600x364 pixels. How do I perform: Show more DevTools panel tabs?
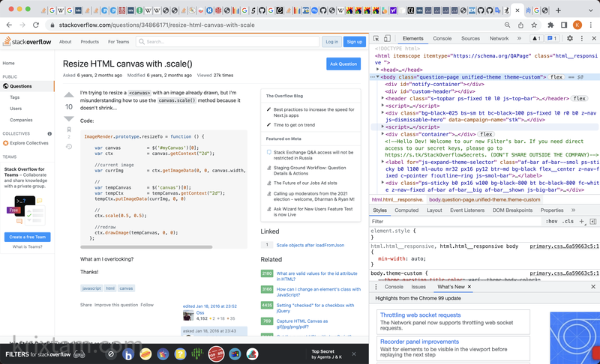point(519,38)
